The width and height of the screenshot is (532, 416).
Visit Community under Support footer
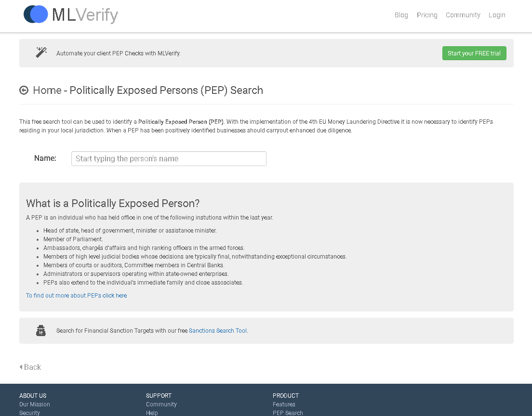point(161,404)
